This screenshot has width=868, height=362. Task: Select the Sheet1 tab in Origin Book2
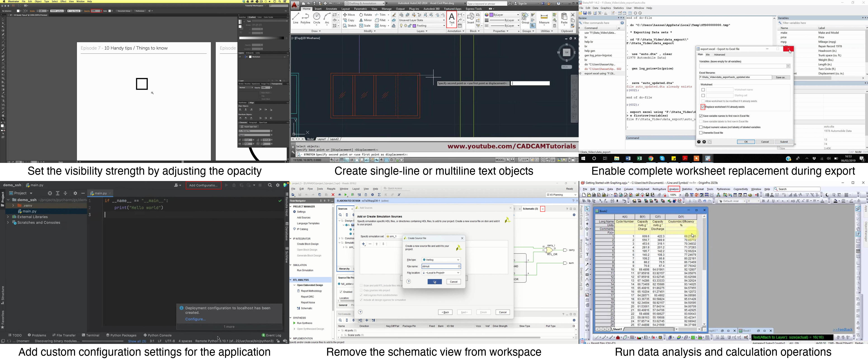(617, 329)
